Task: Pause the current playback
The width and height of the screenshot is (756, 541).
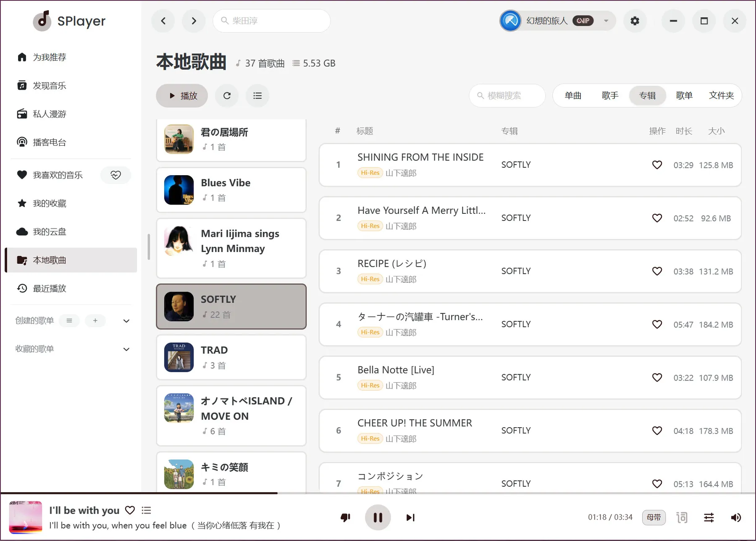Action: click(378, 517)
